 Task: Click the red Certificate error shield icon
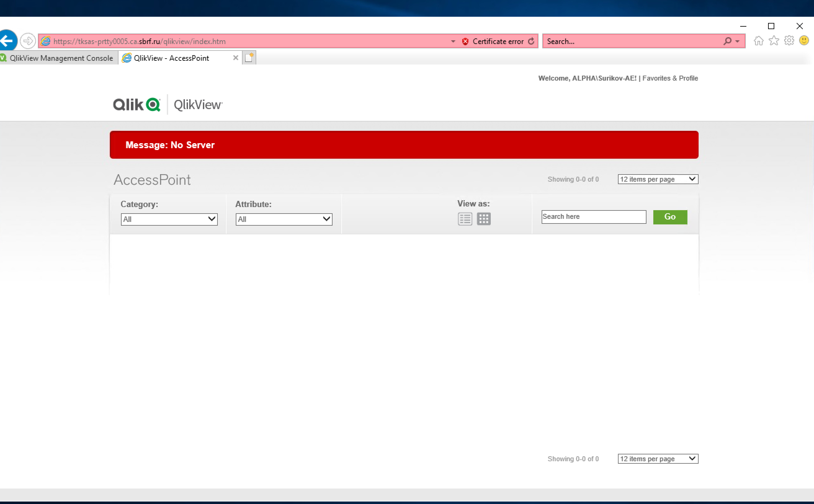[465, 41]
